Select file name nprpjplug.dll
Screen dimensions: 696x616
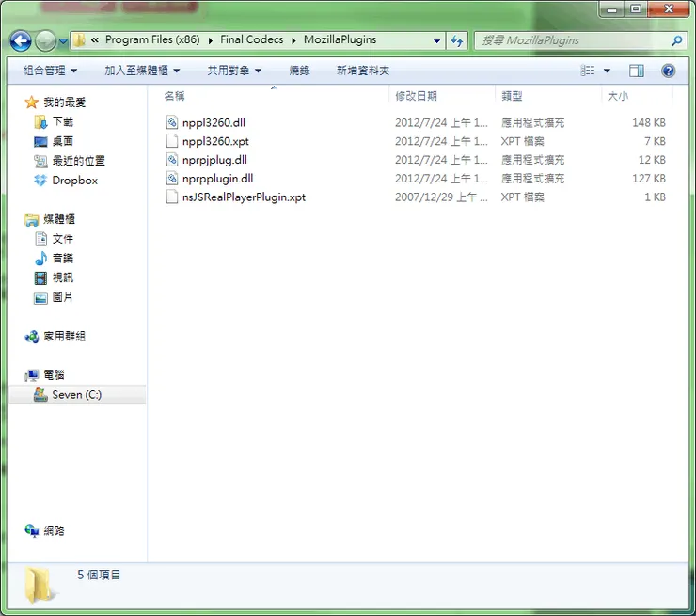214,160
